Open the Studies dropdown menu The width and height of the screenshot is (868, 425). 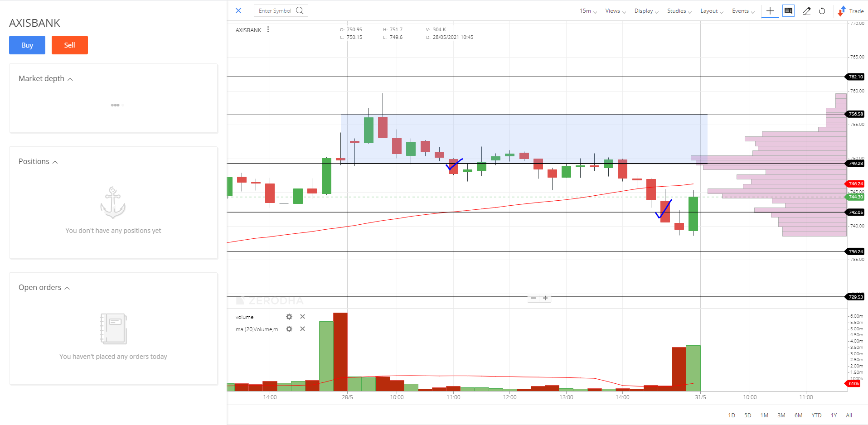[679, 11]
